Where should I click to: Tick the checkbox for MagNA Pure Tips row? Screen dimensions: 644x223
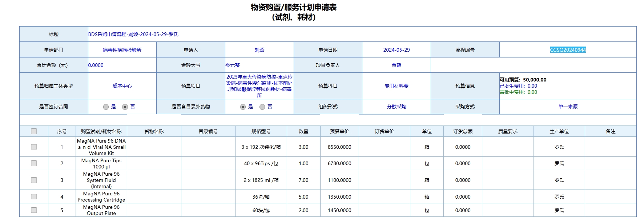[34, 163]
